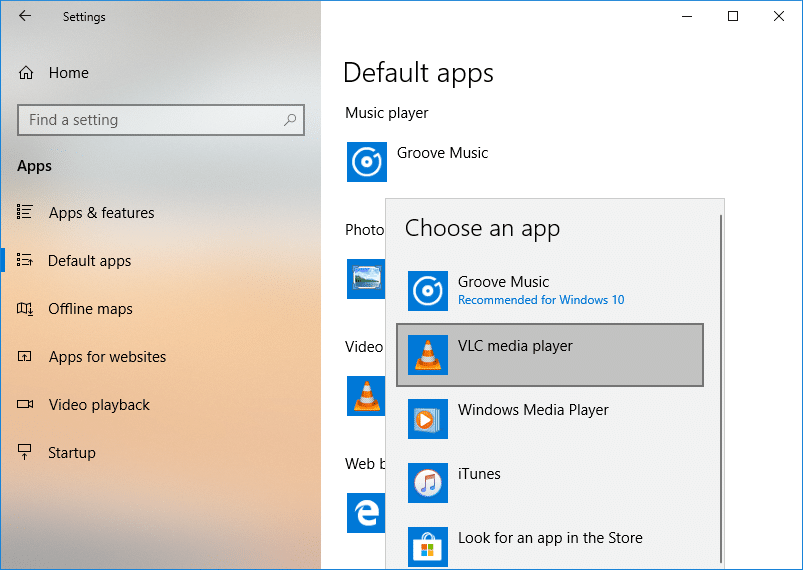Open the Video playback settings
The width and height of the screenshot is (803, 570).
(x=99, y=405)
